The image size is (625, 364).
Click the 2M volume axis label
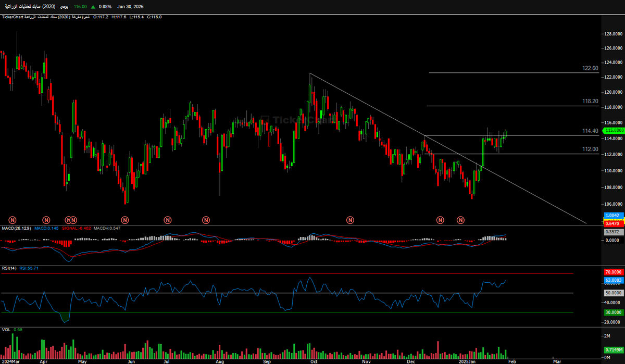[607, 337]
